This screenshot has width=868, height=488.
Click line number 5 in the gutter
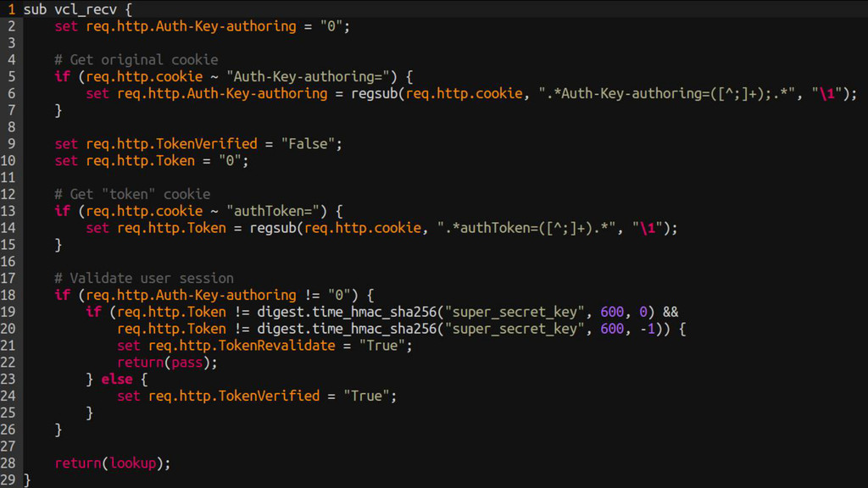(x=12, y=76)
